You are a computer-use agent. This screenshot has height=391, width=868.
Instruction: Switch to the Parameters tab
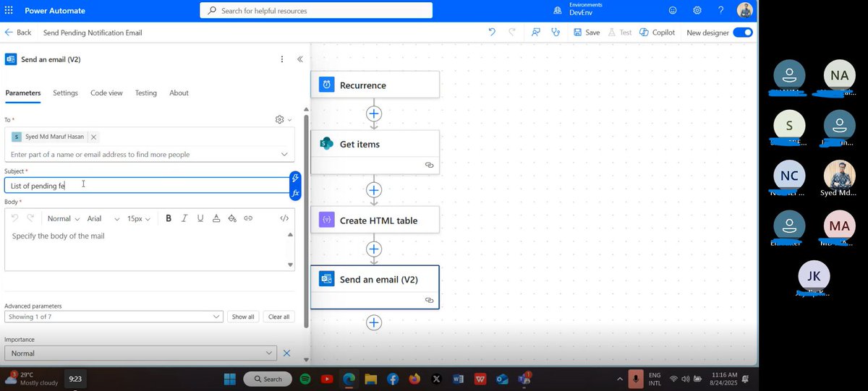click(x=23, y=93)
